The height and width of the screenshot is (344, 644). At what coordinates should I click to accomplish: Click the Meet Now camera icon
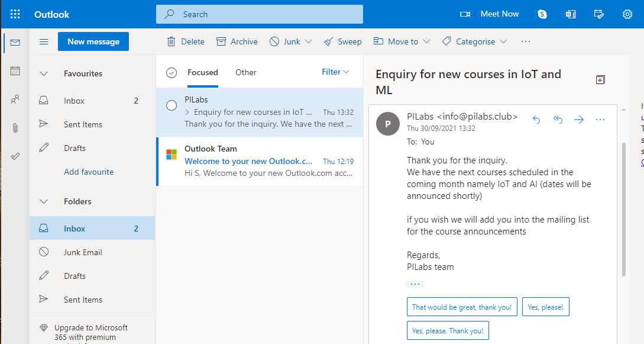point(465,14)
